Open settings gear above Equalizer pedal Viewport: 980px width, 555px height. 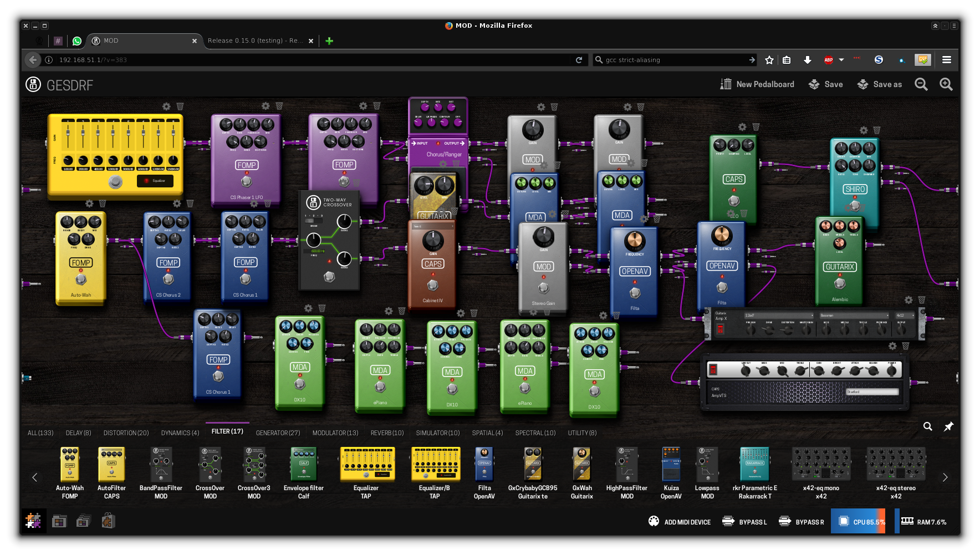coord(166,106)
